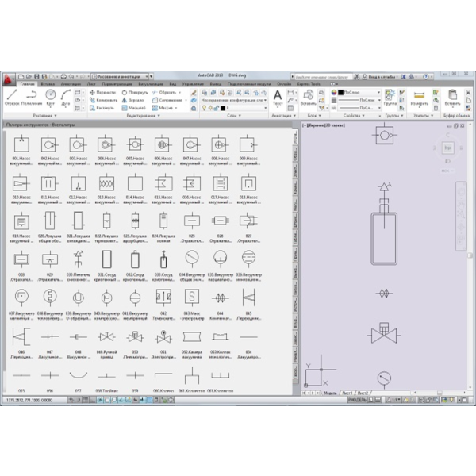Expand the Рисование panel
The width and height of the screenshot is (476, 476).
(45, 116)
